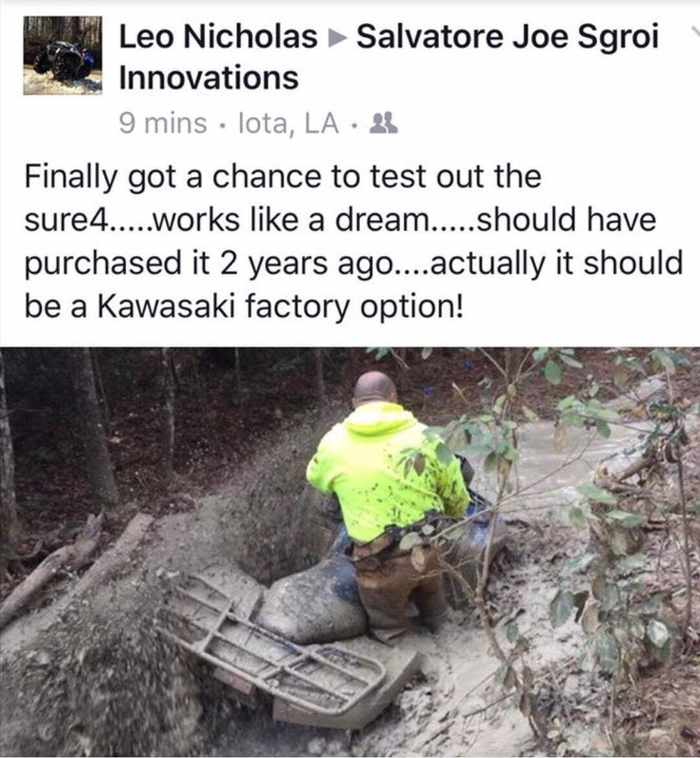
Task: Click the word sure4 in the post
Action: pos(67,220)
